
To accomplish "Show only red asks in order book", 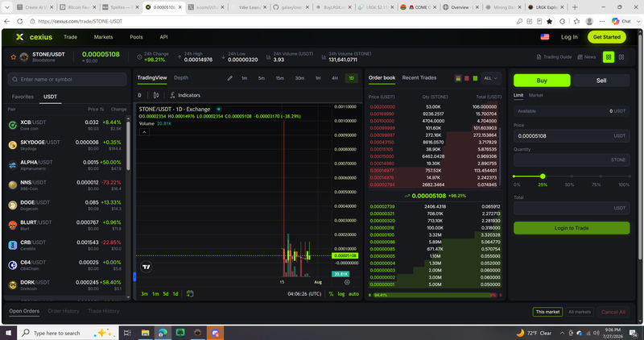I will (x=467, y=78).
